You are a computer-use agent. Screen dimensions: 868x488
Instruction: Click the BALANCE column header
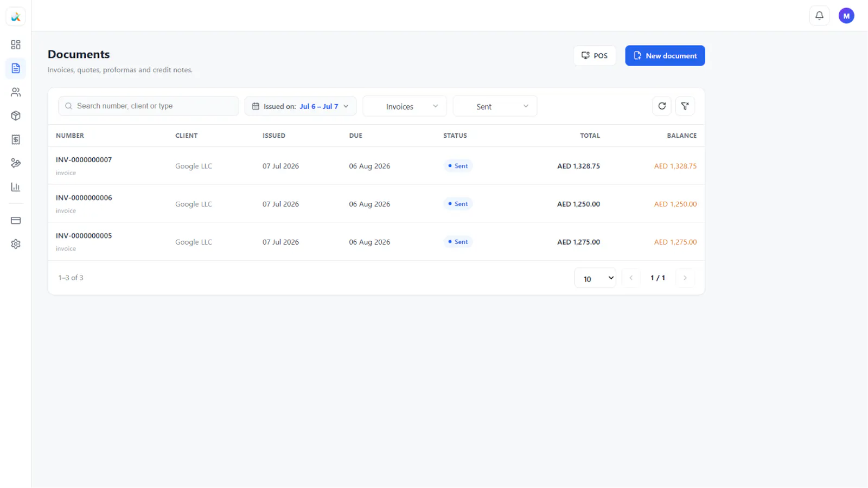(x=682, y=136)
